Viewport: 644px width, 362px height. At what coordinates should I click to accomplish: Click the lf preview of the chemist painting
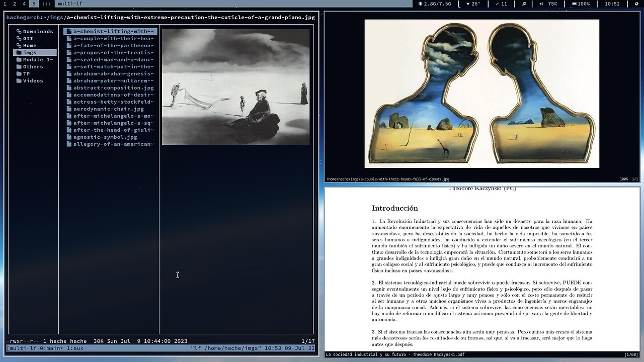(235, 86)
